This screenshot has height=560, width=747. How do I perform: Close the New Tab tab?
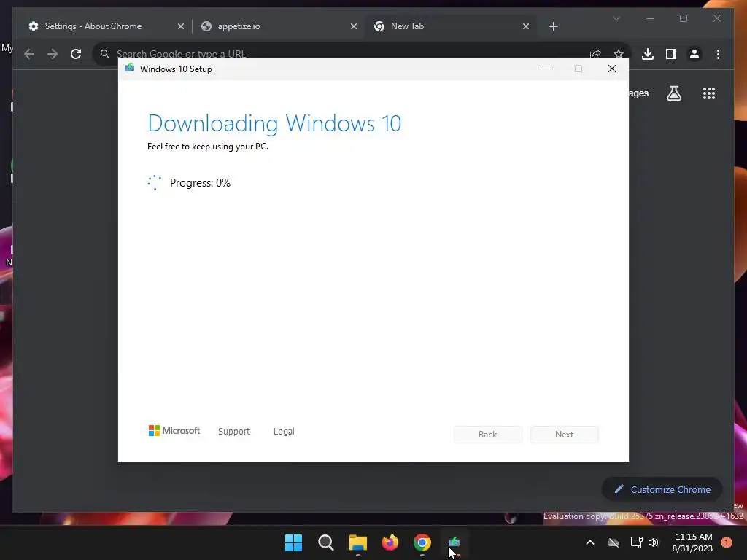click(525, 26)
